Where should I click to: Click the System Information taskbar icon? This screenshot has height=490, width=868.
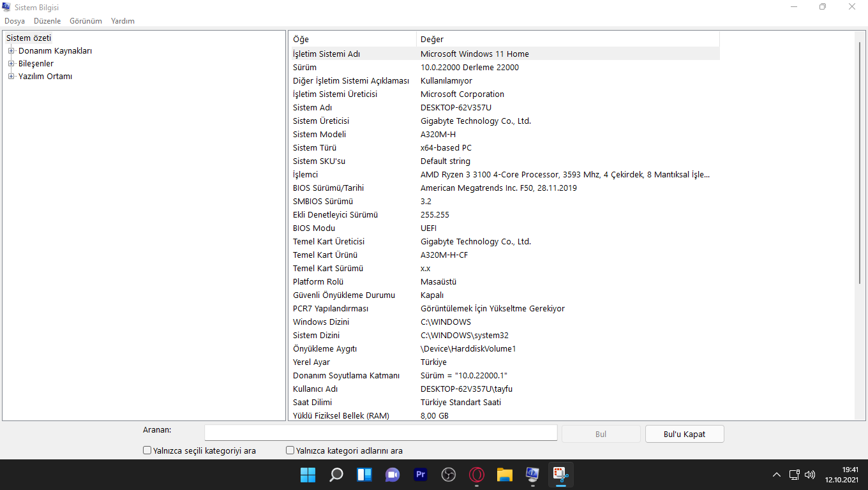coord(533,475)
